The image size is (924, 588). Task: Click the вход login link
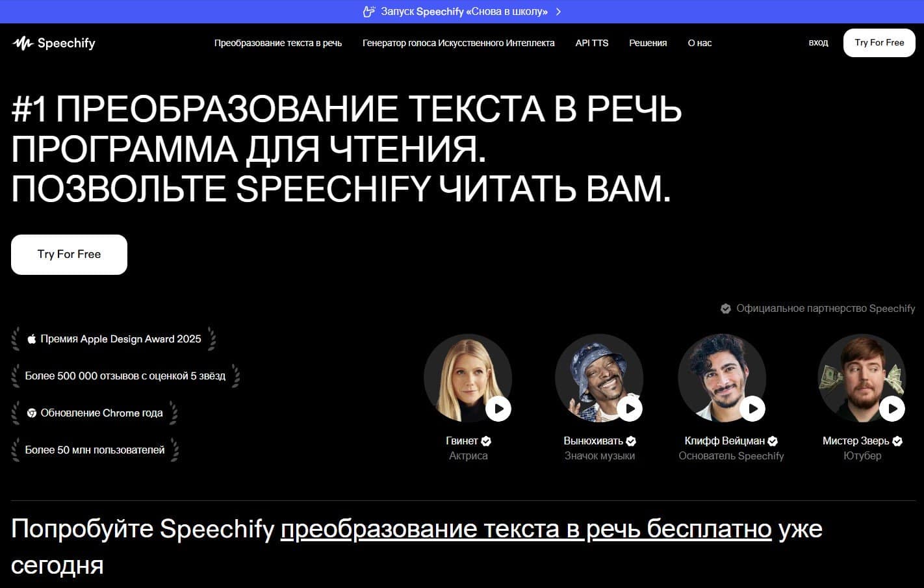(818, 43)
